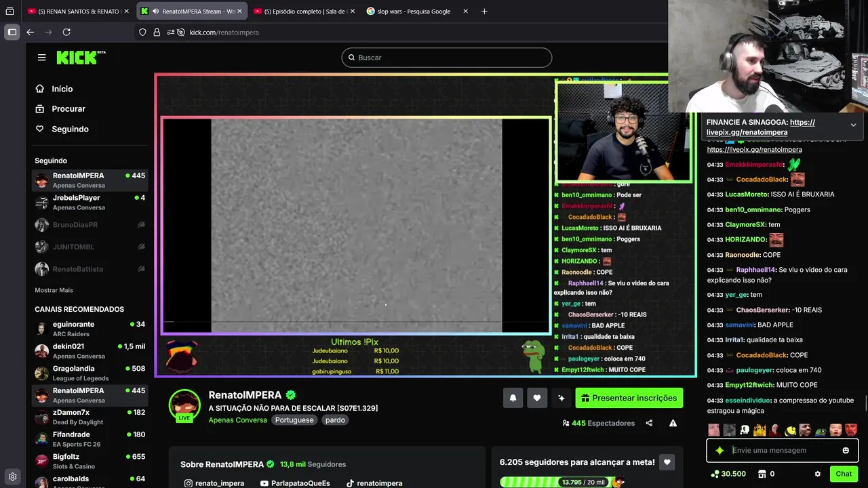Click the Buscar search field
The height and width of the screenshot is (488, 868).
pyautogui.click(x=447, y=58)
